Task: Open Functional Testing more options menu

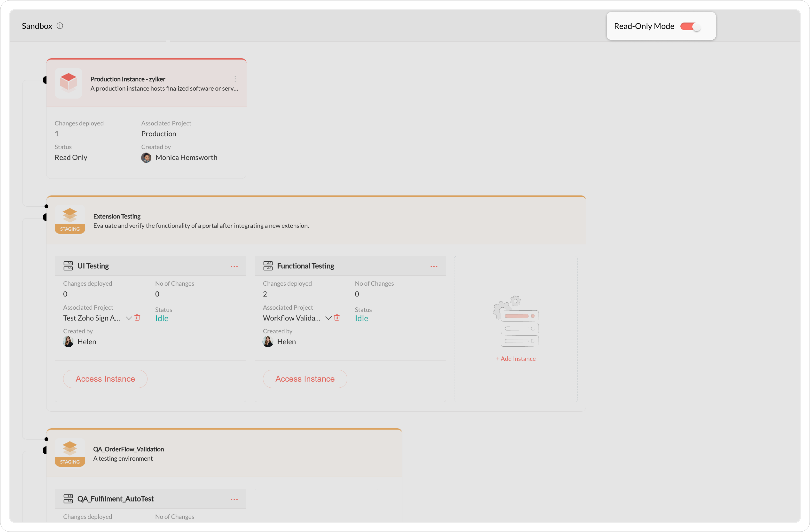Action: click(434, 267)
